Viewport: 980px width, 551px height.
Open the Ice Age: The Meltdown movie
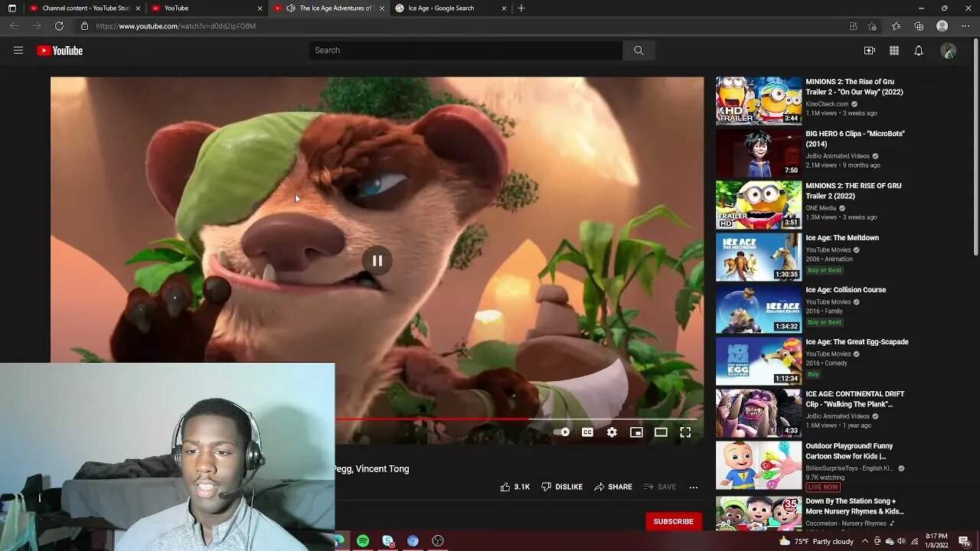coord(842,238)
